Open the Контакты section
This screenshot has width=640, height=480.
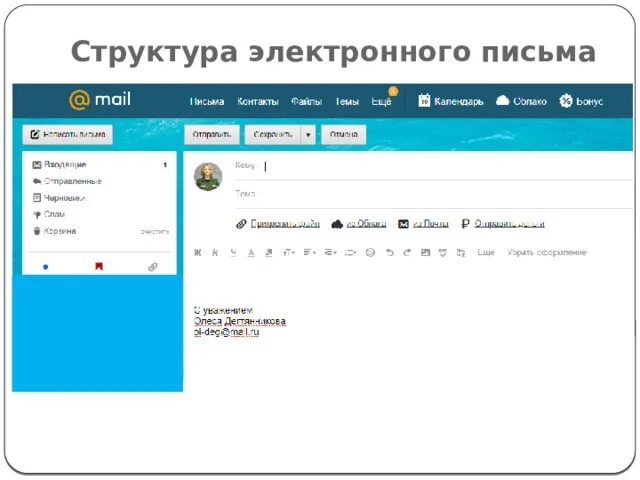click(258, 101)
